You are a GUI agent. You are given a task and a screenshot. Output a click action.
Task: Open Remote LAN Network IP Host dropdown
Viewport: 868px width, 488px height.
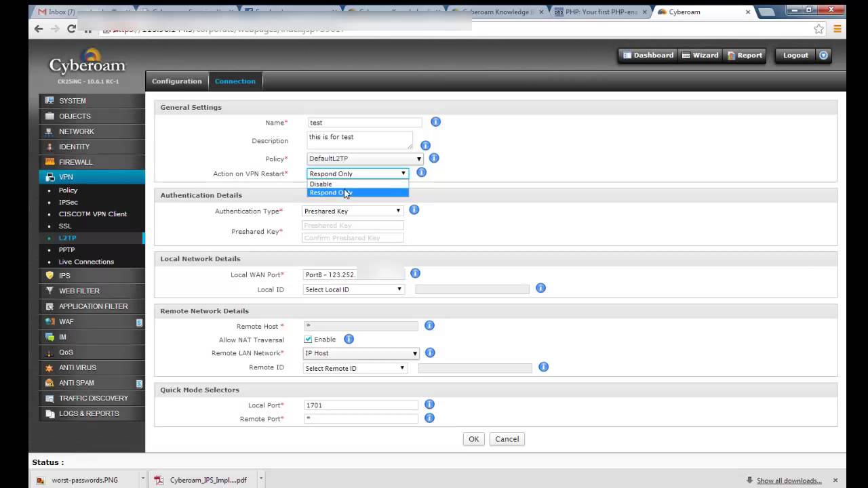pos(361,353)
